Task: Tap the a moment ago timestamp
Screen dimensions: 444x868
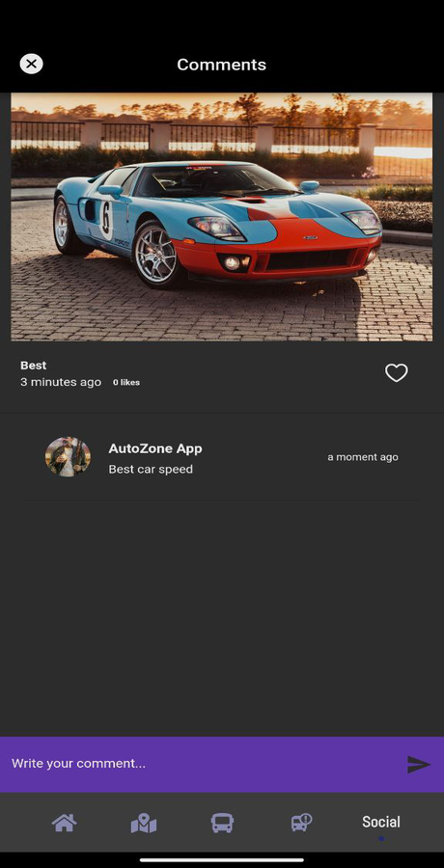Action: (x=363, y=457)
